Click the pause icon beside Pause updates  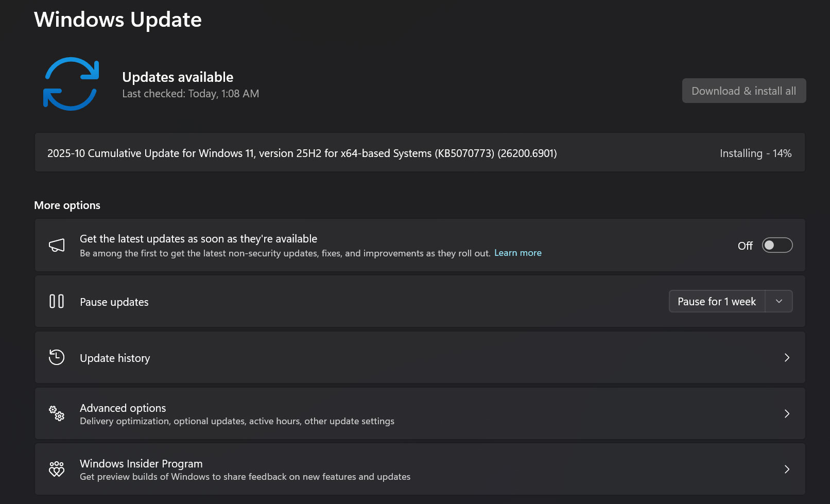click(x=57, y=301)
